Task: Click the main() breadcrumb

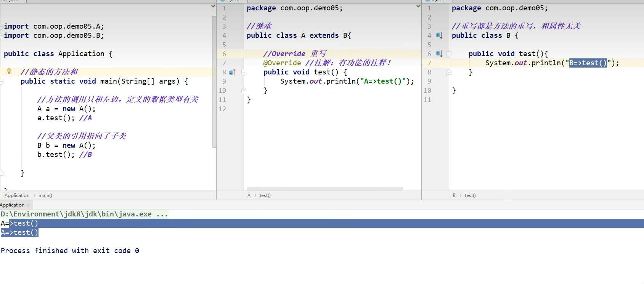Action: 45,195
